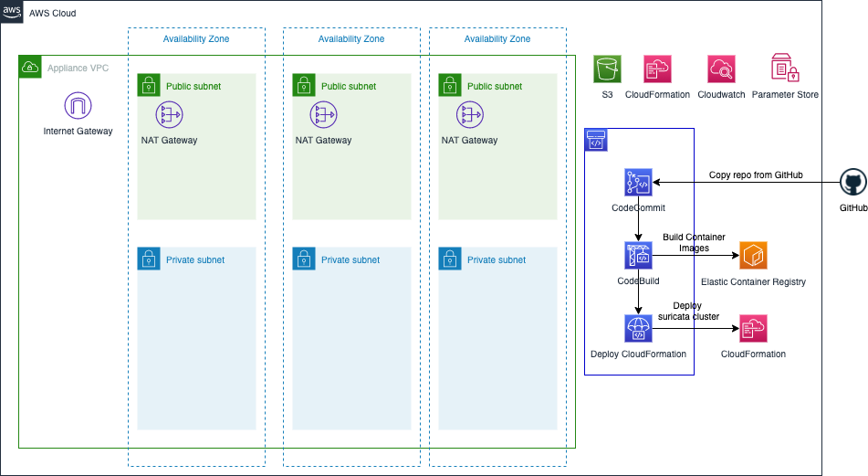Click the second Private subnet lock icon
The width and height of the screenshot is (868, 476).
[304, 259]
